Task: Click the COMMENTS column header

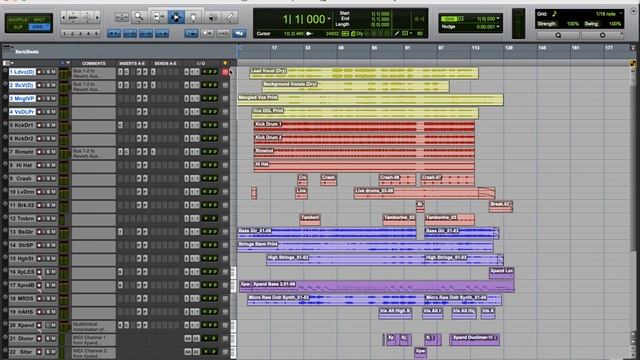Action: click(93, 64)
